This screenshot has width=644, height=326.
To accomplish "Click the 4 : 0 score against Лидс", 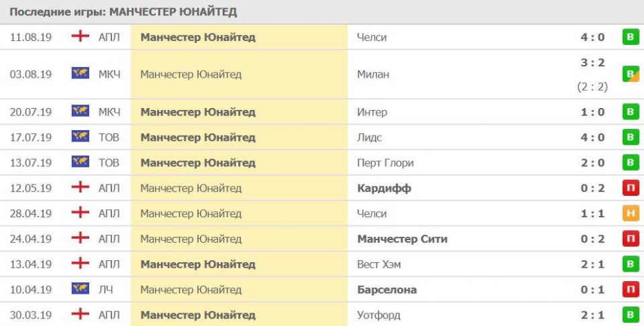I will tap(592, 138).
